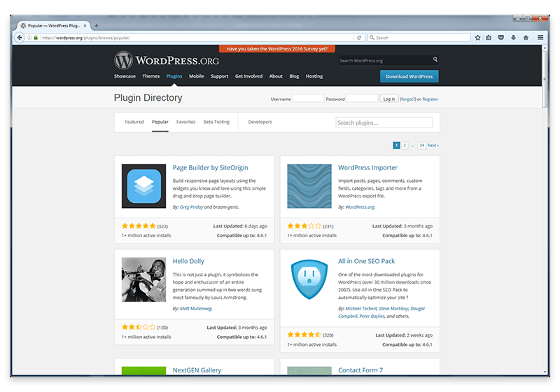This screenshot has height=392, width=560.
Task: Open All in One SEO Pack link
Action: pyautogui.click(x=366, y=261)
